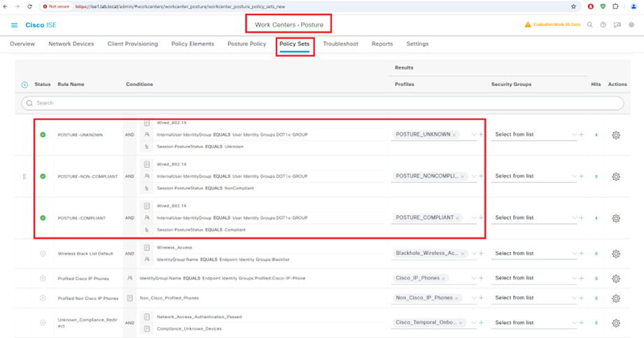Toggle status of POSTURE-NON-COMPLIANT rule

click(43, 176)
